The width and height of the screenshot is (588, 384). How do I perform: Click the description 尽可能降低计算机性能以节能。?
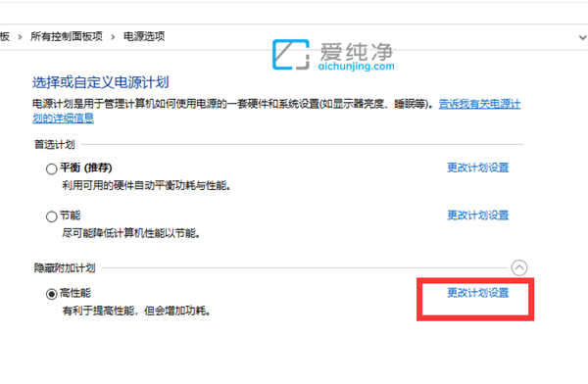(131, 233)
